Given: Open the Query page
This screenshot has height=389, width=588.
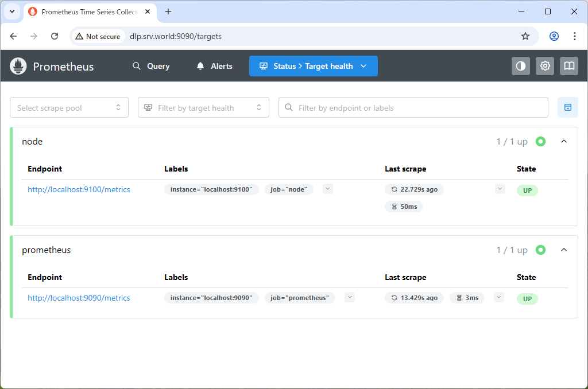Looking at the screenshot, I should (151, 67).
